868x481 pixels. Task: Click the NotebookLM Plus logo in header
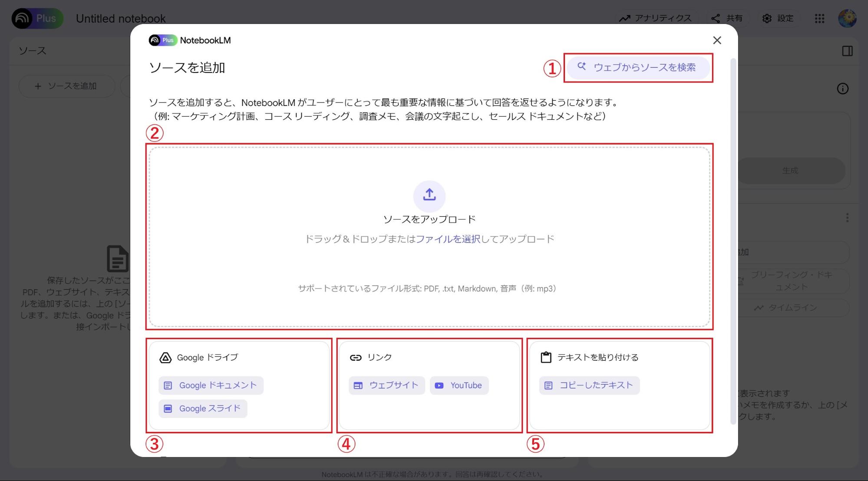pos(37,18)
